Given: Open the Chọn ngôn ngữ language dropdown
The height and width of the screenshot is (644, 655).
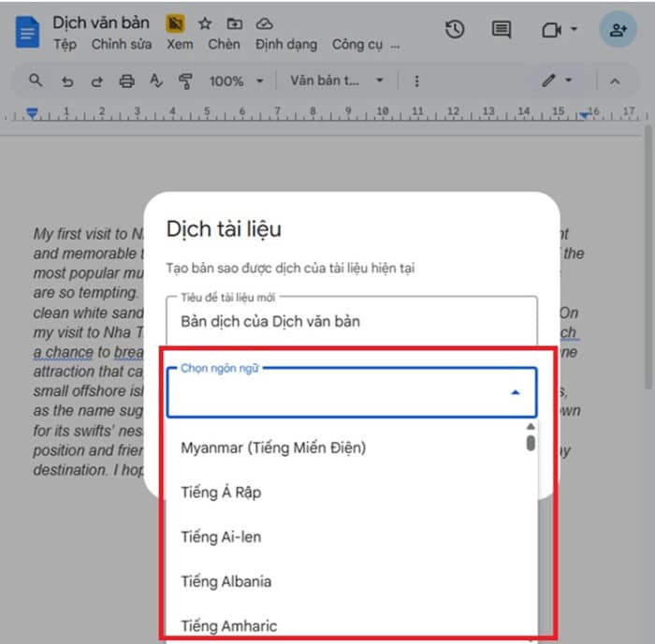Looking at the screenshot, I should 351,392.
